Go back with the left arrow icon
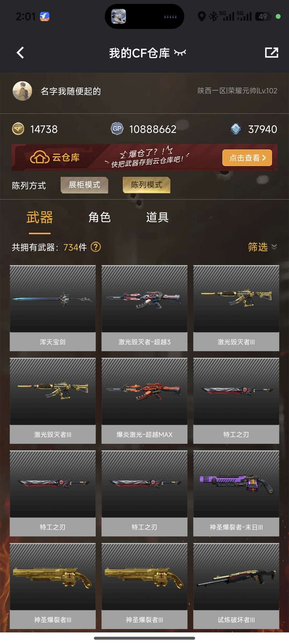Screen dimensions: 289x644 pos(20,53)
